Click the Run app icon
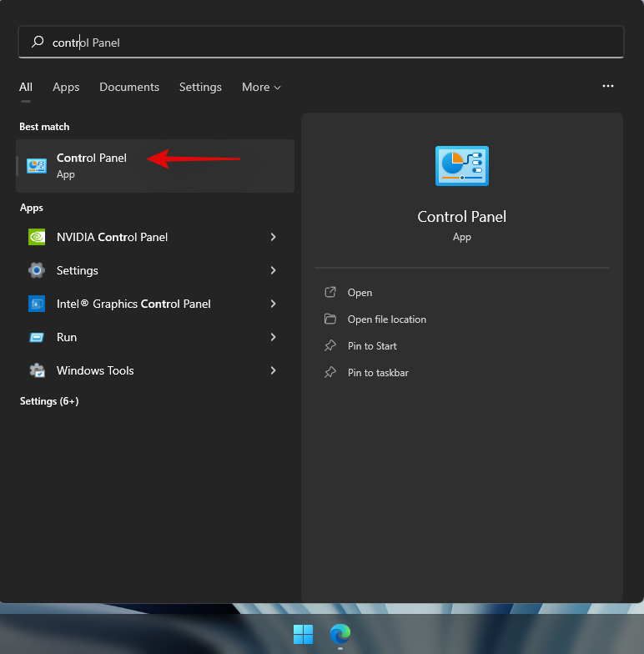Image resolution: width=644 pixels, height=654 pixels. 37,337
